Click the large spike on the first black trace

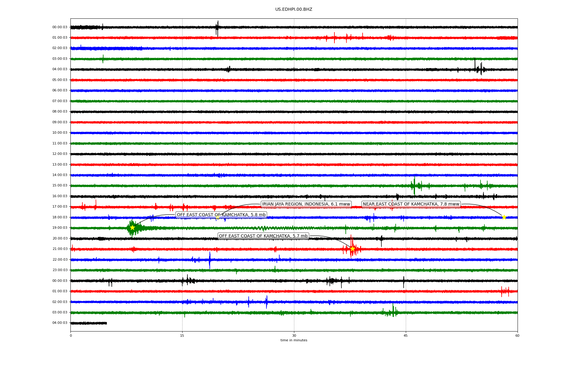(x=217, y=28)
